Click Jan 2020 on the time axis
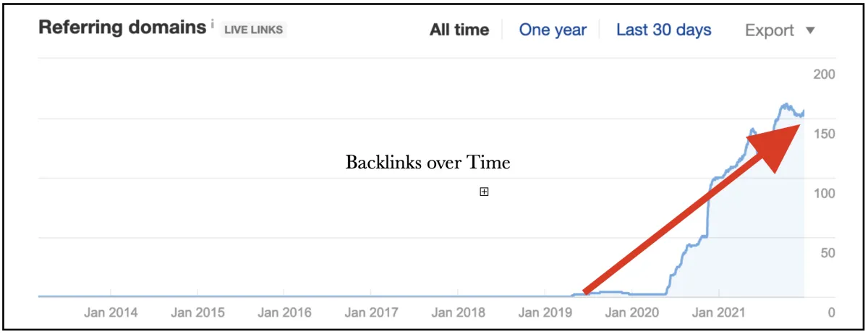 coord(632,313)
